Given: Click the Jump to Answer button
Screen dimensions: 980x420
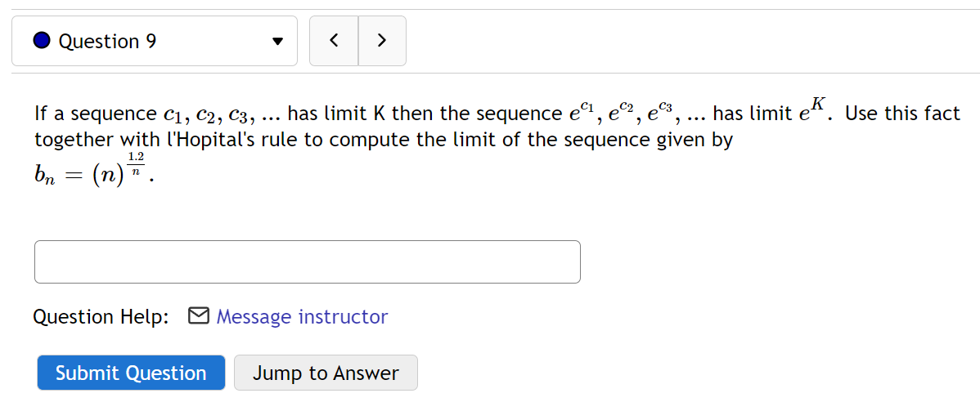Looking at the screenshot, I should pyautogui.click(x=326, y=373).
